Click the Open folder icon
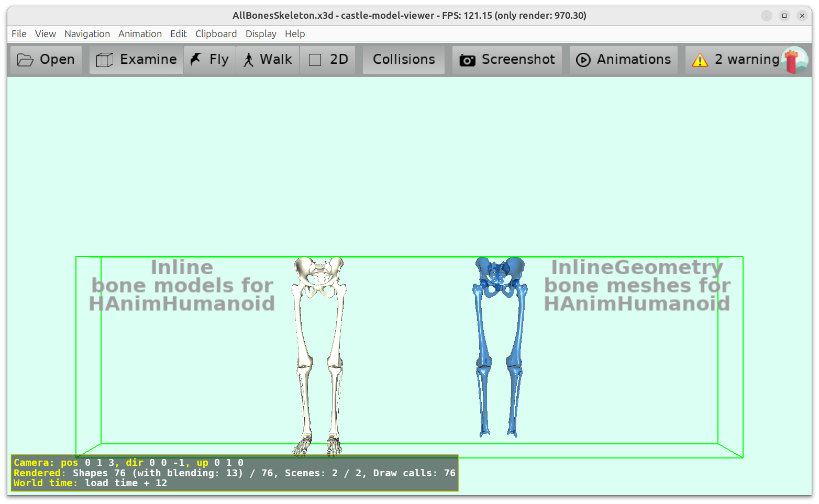The image size is (819, 504). 25,60
